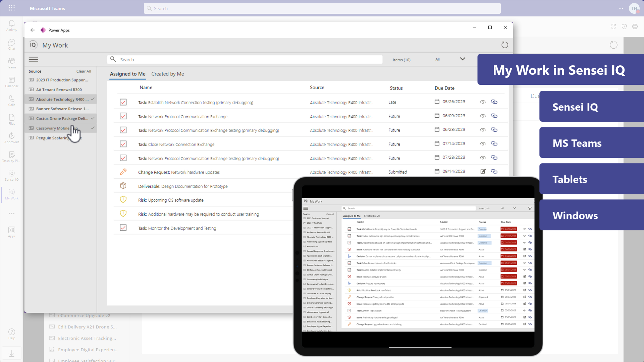The image size is (644, 362).
Task: Open link for 06/09/2023 task
Action: tap(494, 116)
